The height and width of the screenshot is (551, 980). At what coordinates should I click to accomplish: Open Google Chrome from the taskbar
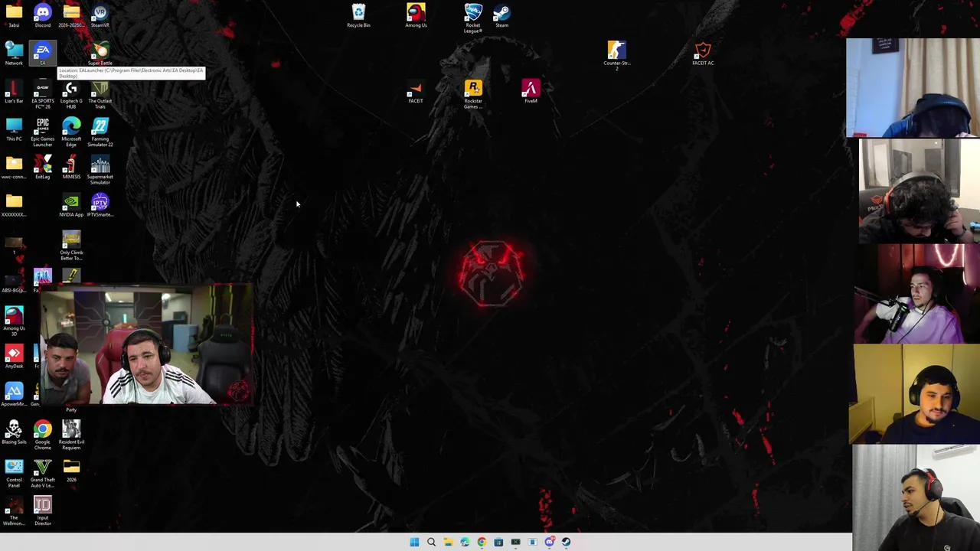tap(482, 542)
